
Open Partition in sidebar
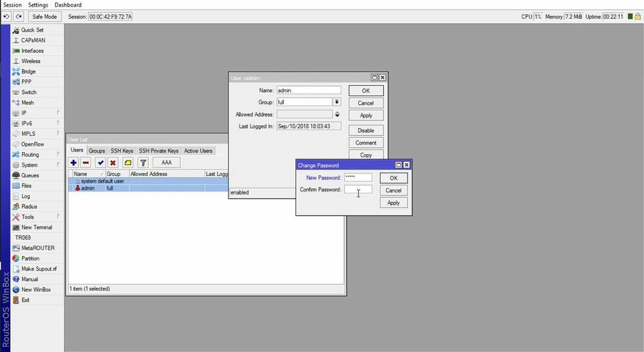(x=37, y=259)
